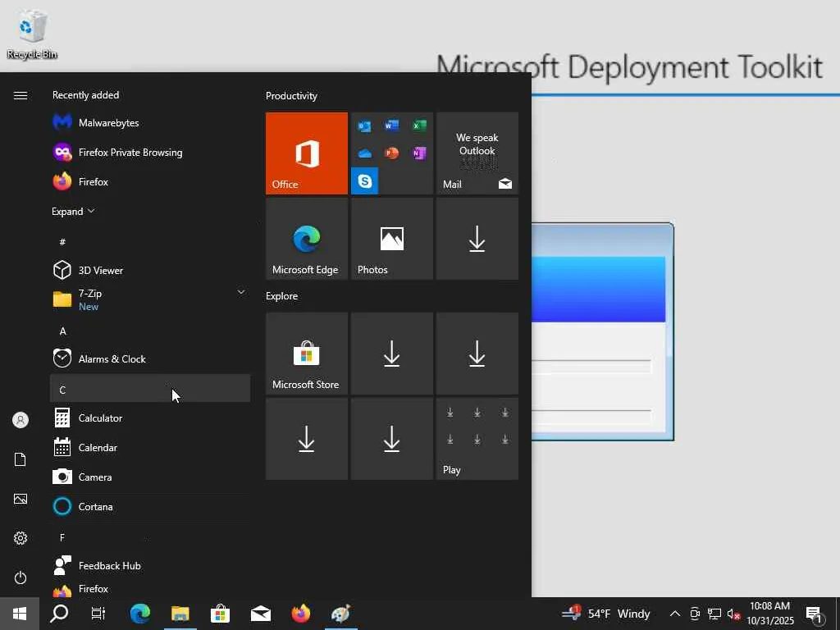Click the A letter header
840x630 pixels.
click(150, 331)
